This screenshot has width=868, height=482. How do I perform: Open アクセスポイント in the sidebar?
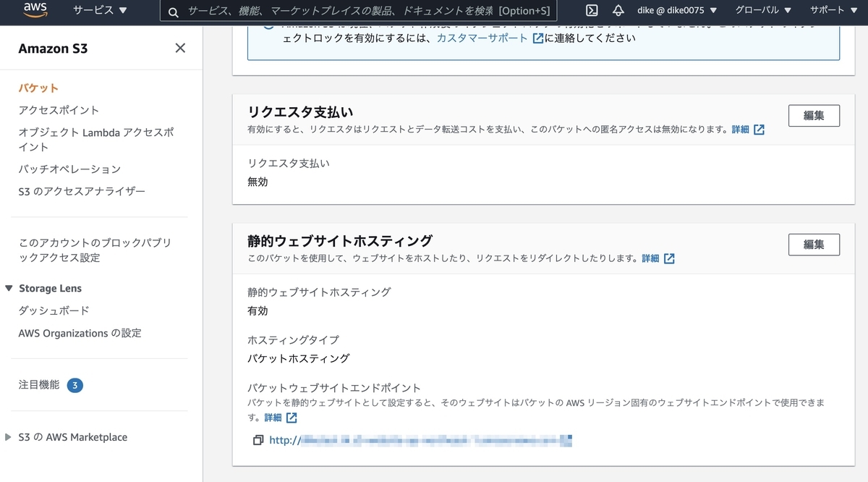59,110
